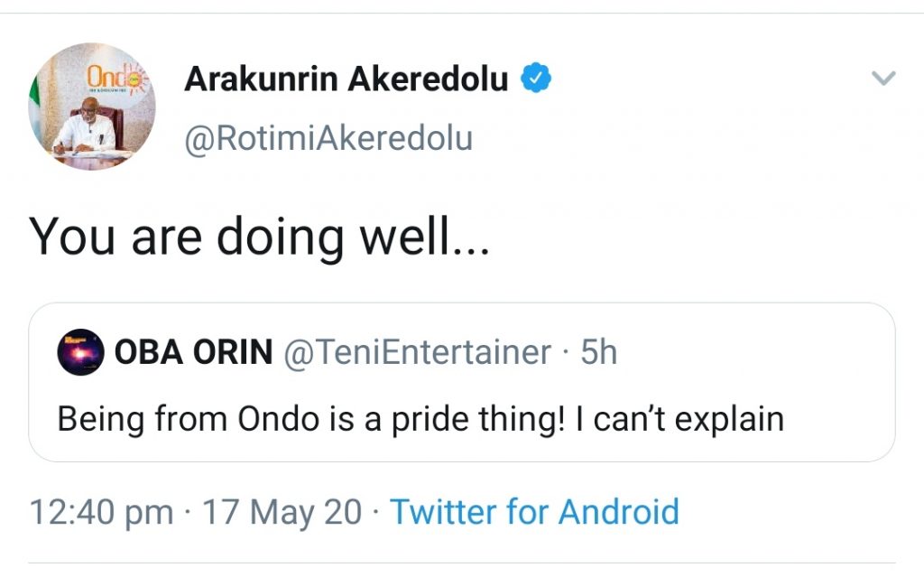The image size is (924, 577).
Task: Follow the "Twitter for Android" source link
Action: (x=534, y=512)
